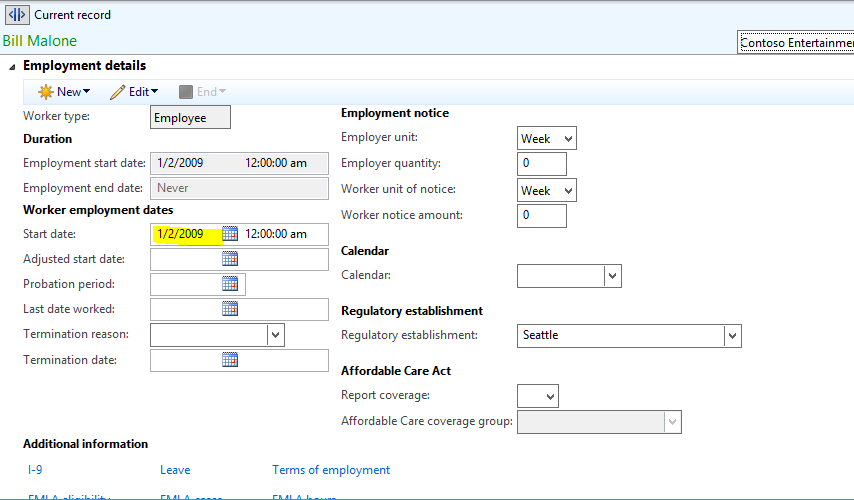This screenshot has width=854, height=500.
Task: Open calendar picker for Adjusted start date
Action: point(230,259)
